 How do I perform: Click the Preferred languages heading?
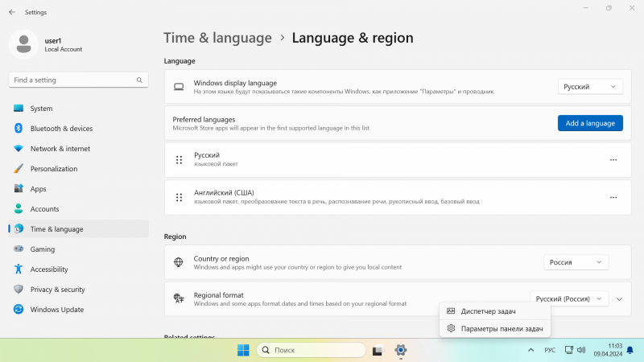click(204, 119)
